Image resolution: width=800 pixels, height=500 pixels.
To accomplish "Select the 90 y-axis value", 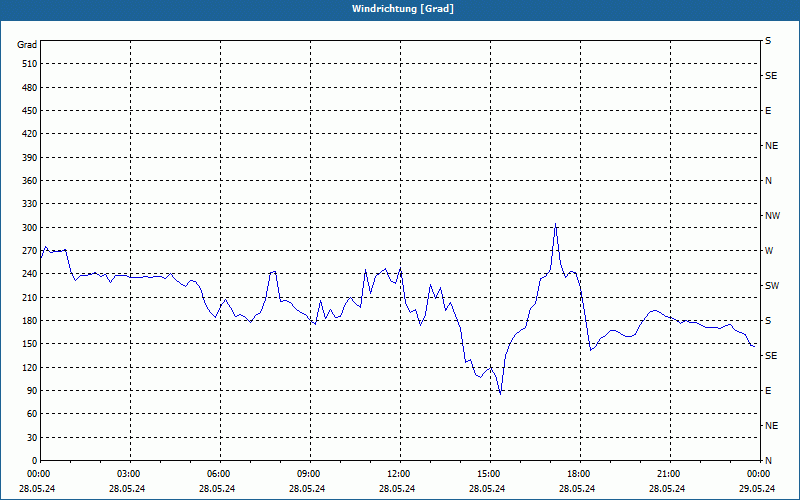I will (x=32, y=391).
